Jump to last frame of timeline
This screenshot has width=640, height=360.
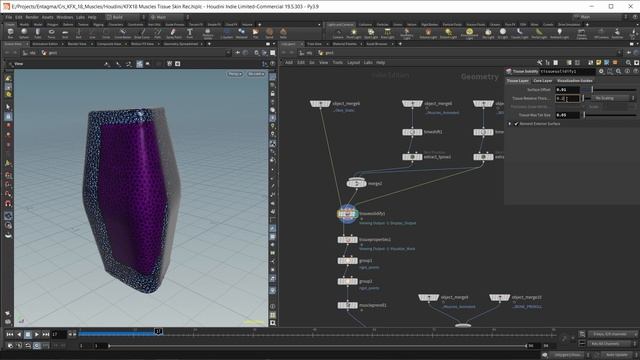point(46,334)
